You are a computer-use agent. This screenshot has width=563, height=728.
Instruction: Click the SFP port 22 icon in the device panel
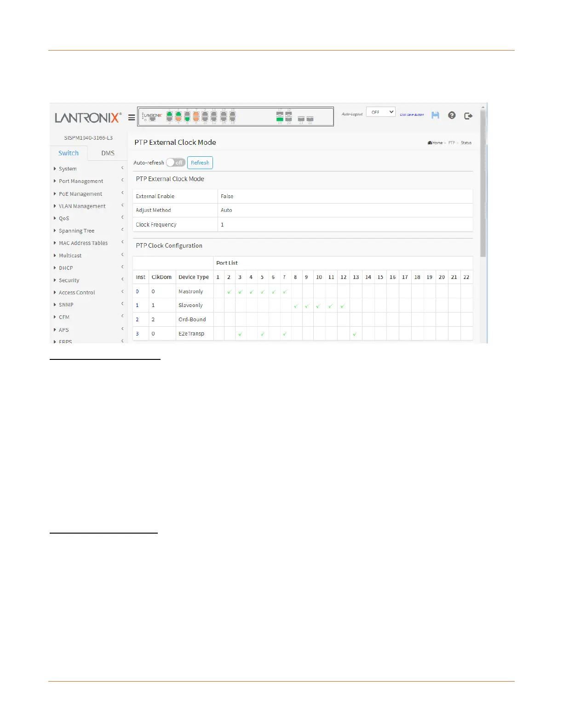pos(310,119)
